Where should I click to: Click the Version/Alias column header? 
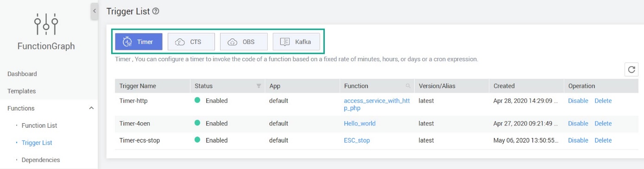[437, 86]
